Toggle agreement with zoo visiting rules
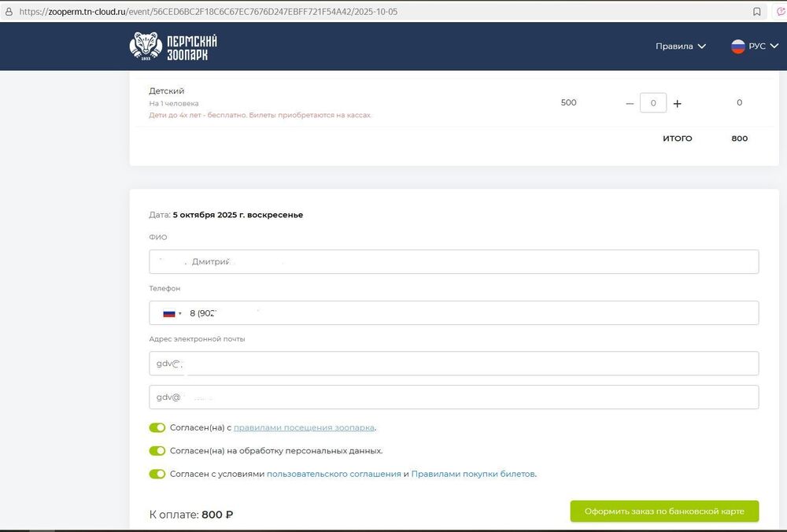Viewport: 787px width, 532px height. click(157, 427)
